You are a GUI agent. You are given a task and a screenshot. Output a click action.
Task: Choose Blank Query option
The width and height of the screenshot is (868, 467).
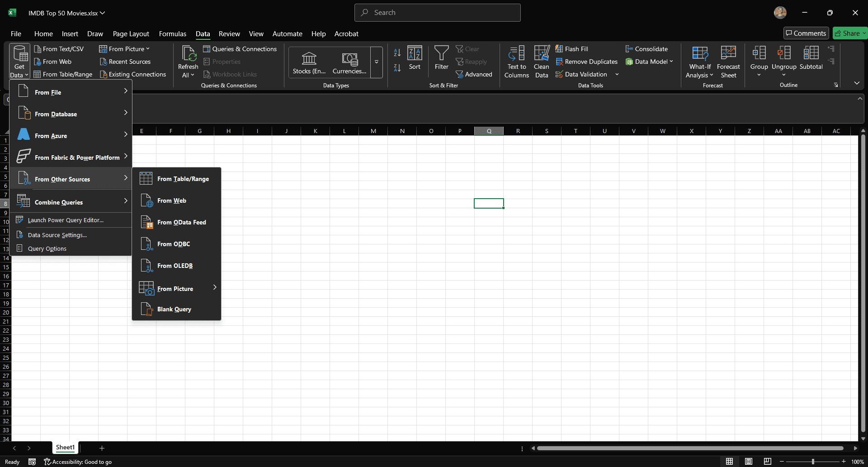click(x=176, y=309)
